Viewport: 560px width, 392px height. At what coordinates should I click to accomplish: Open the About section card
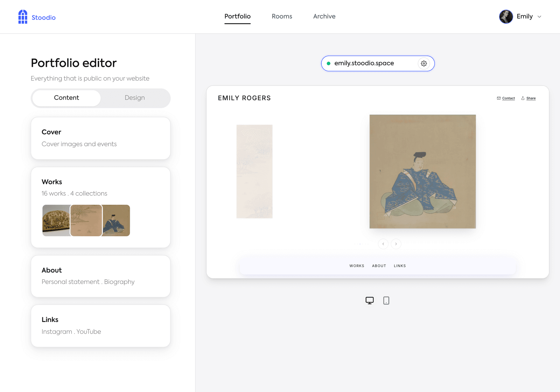pyautogui.click(x=100, y=276)
